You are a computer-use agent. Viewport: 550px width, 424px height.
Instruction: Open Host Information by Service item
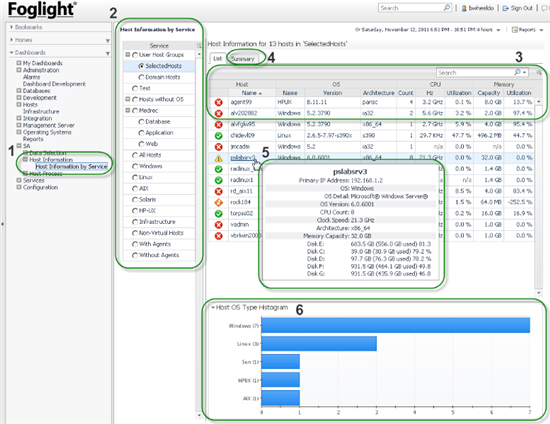coord(72,167)
